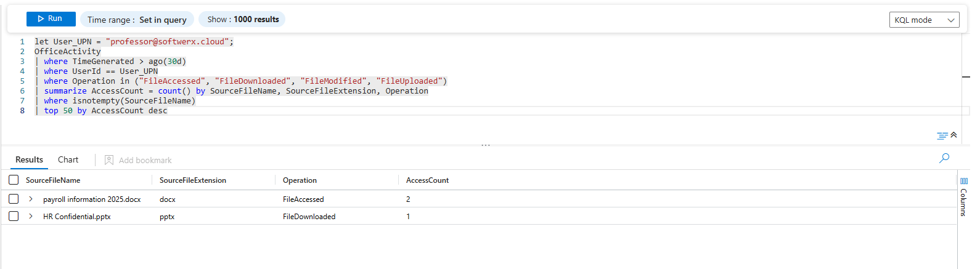Click the Operation column header
980x269 pixels.
[x=300, y=180]
